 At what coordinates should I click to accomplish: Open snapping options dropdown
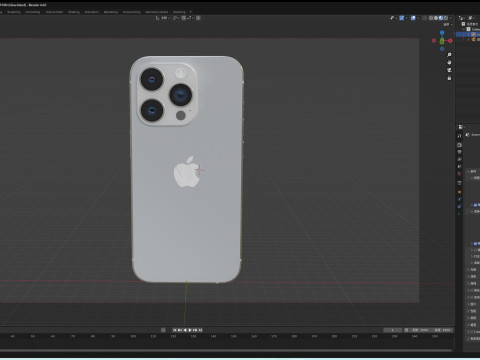(x=191, y=18)
